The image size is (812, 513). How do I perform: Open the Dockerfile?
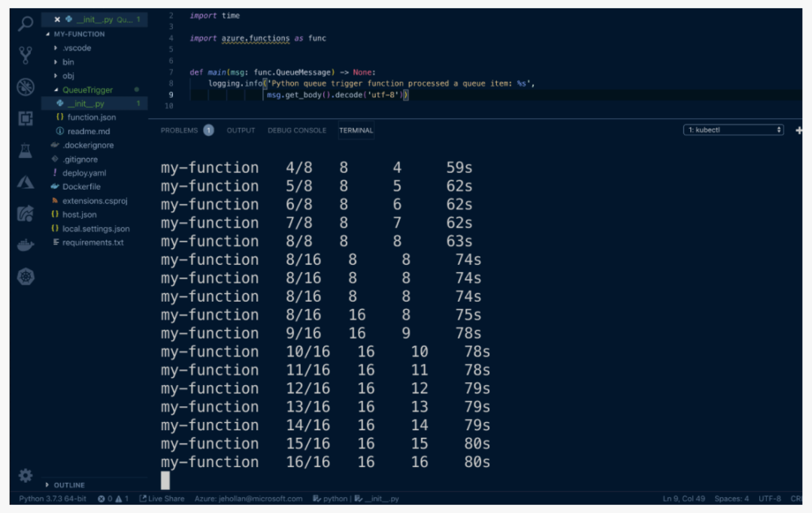click(81, 187)
